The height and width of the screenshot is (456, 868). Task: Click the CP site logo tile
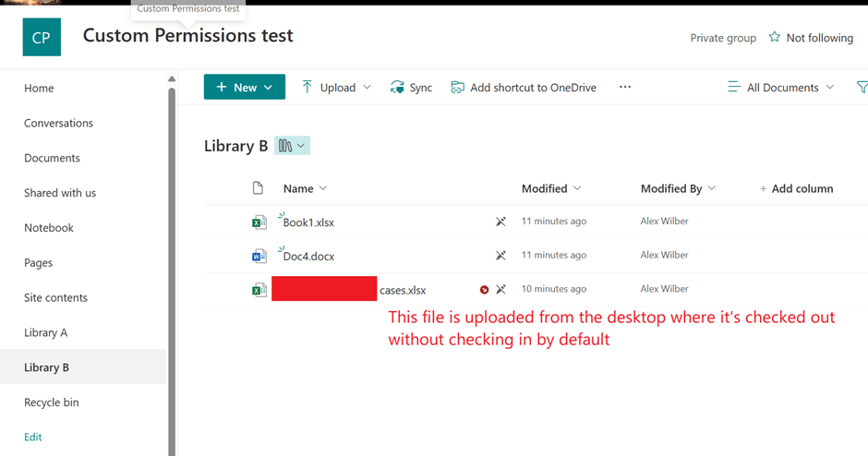pos(42,37)
